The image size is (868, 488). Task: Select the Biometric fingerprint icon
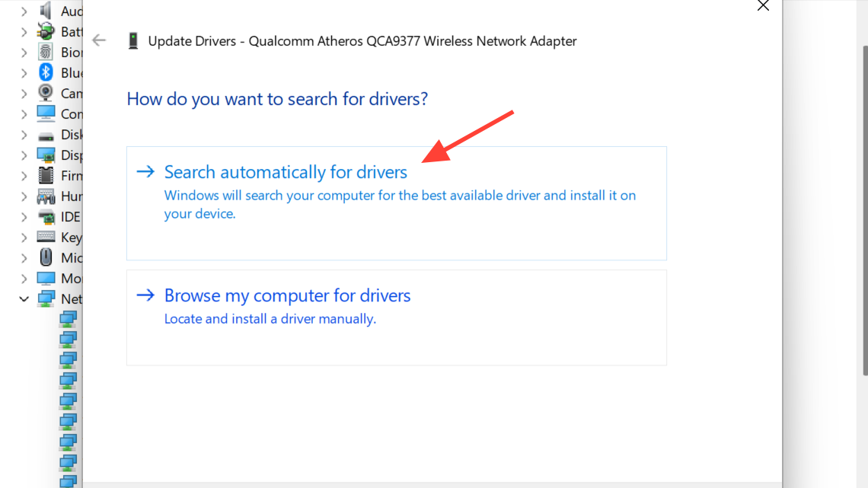point(46,52)
